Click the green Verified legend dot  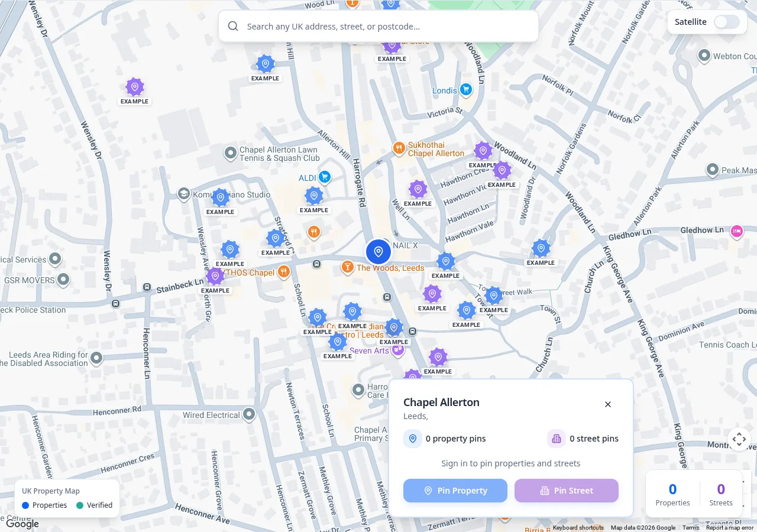(x=80, y=505)
